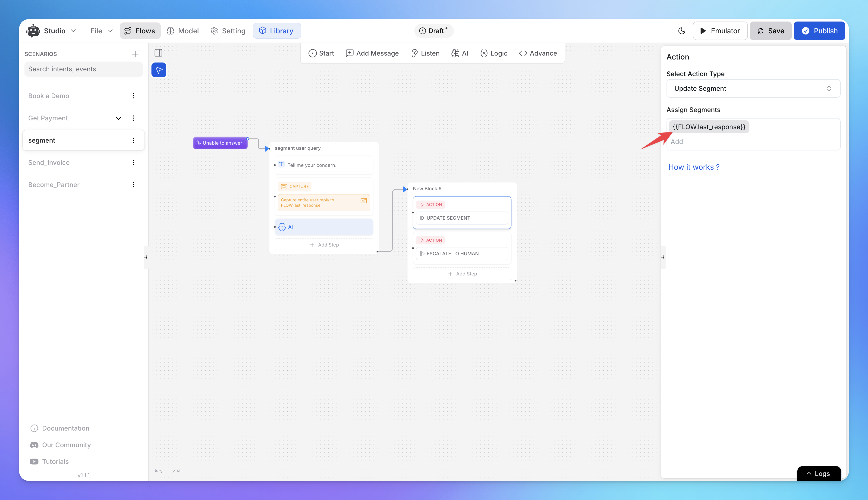Switch to the Flows tab
The image size is (868, 500).
(x=140, y=31)
